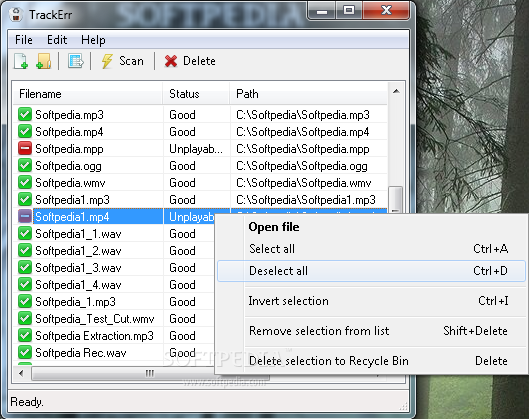Click green check icon of Softpedia_1.mp3
This screenshot has height=419, width=529.
click(x=25, y=301)
